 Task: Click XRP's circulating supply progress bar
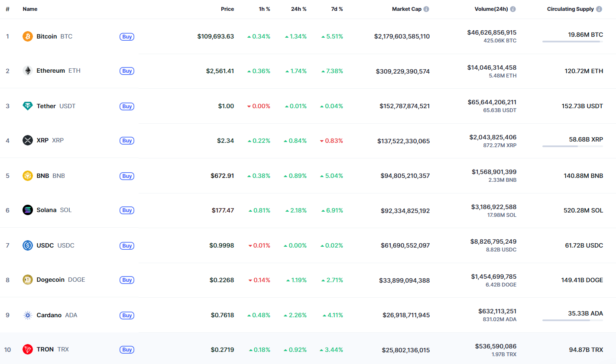coord(573,146)
